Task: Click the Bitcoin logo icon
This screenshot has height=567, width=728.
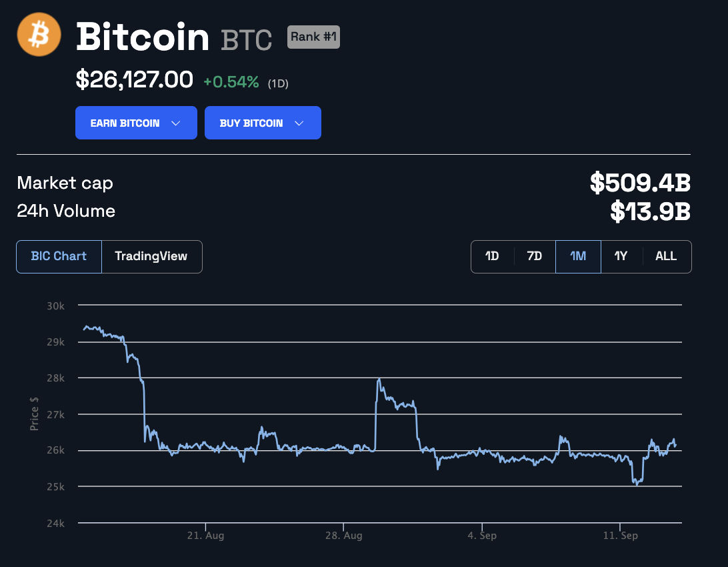Action: pyautogui.click(x=38, y=34)
